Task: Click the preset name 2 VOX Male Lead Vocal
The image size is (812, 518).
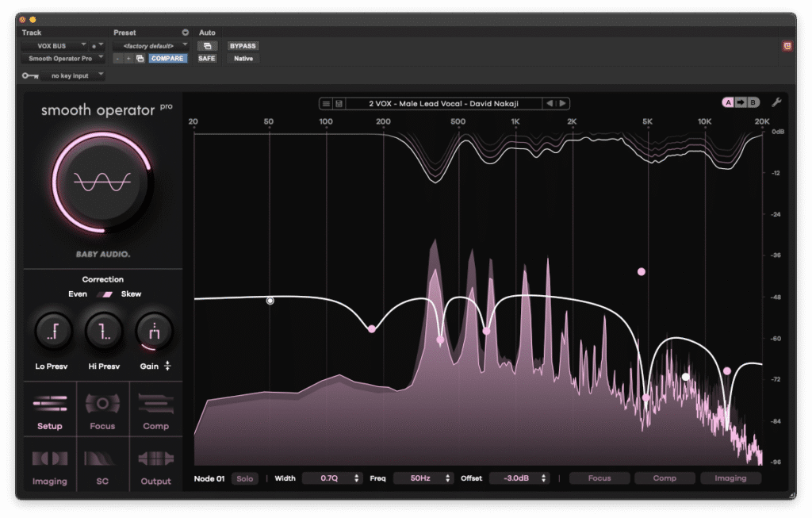Action: click(x=443, y=104)
